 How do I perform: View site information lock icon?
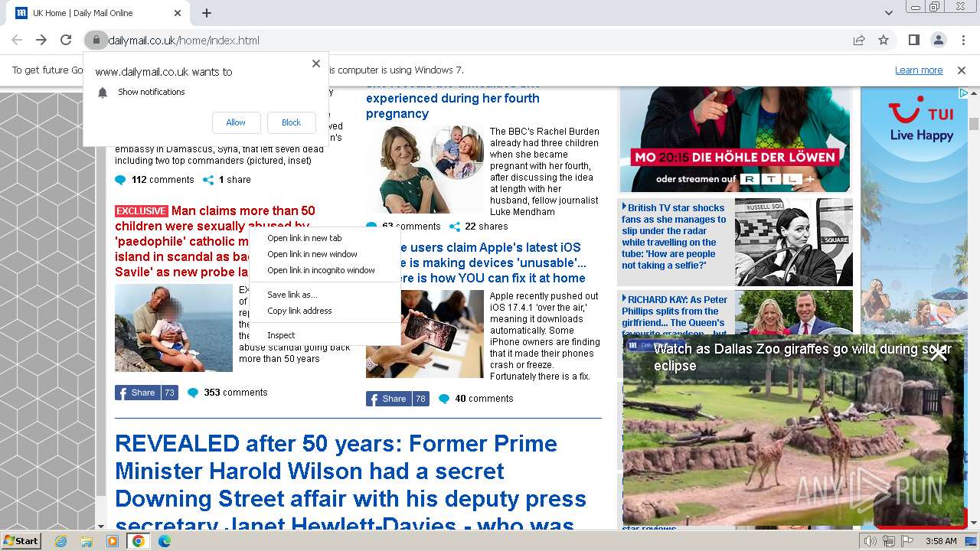click(95, 40)
